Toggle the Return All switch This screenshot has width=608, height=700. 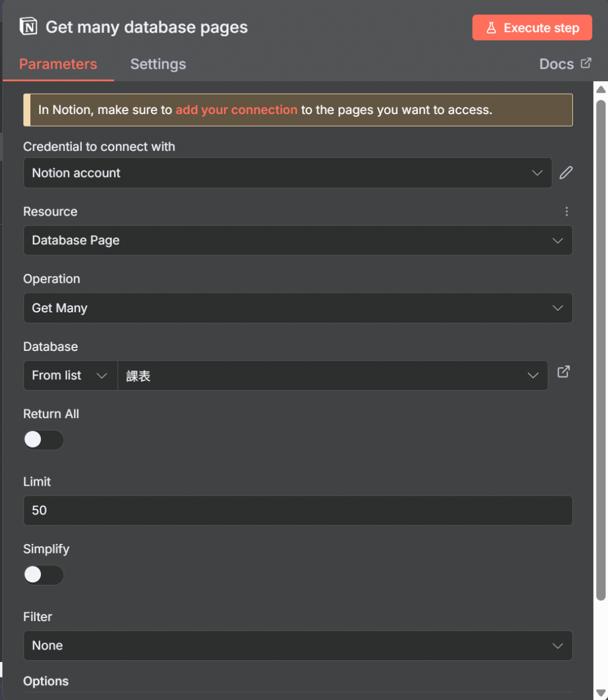tap(43, 440)
